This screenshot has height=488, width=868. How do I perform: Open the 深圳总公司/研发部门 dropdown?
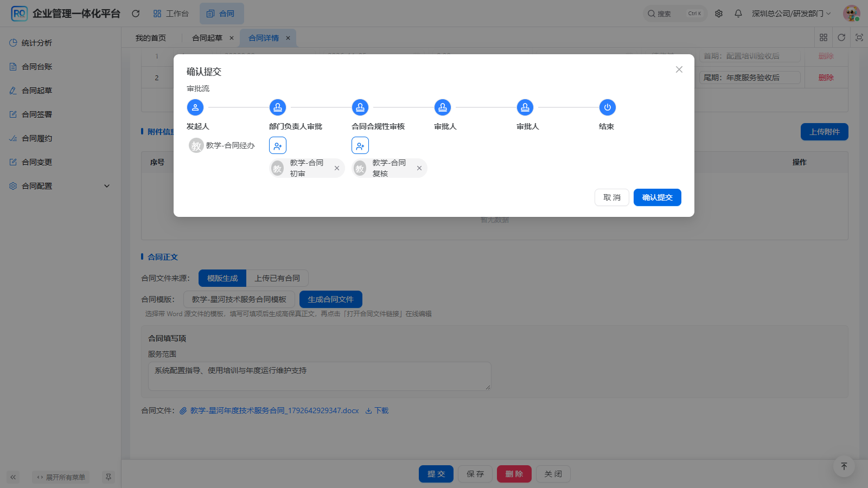coord(791,14)
